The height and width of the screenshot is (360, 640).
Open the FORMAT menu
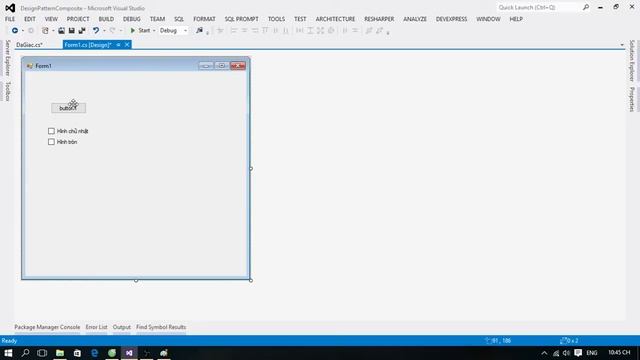point(204,19)
